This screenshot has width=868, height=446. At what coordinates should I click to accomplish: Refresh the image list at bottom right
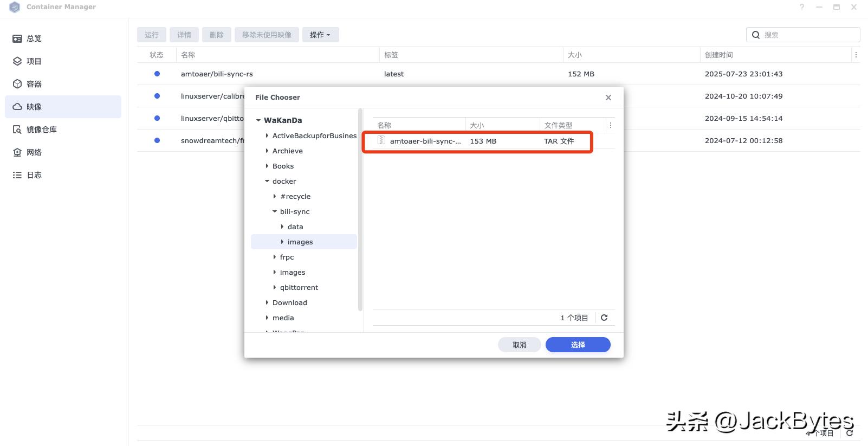(850, 433)
